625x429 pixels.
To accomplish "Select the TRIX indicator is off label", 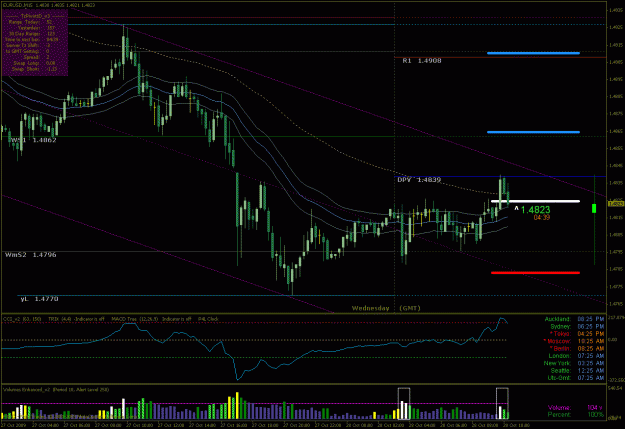I will [76, 319].
